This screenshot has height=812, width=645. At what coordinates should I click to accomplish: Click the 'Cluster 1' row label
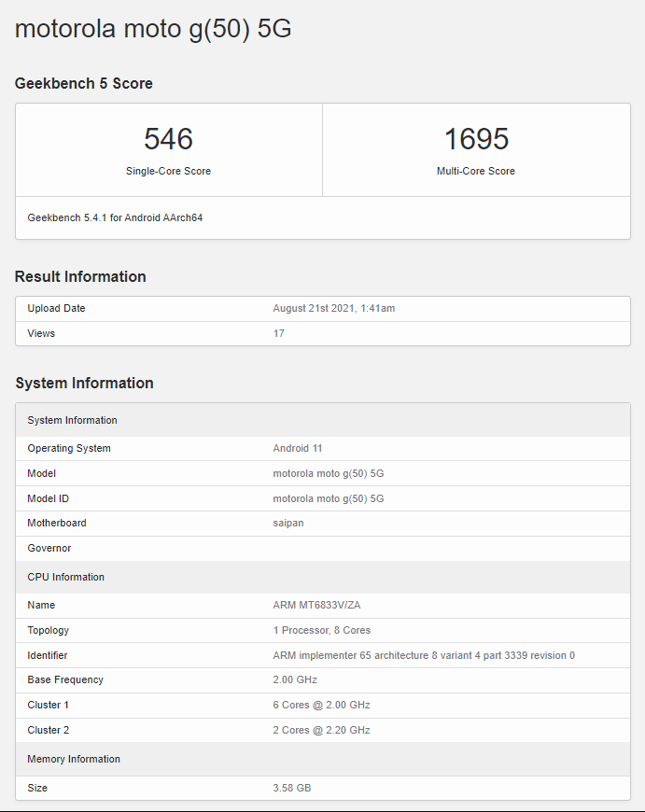[x=49, y=705]
